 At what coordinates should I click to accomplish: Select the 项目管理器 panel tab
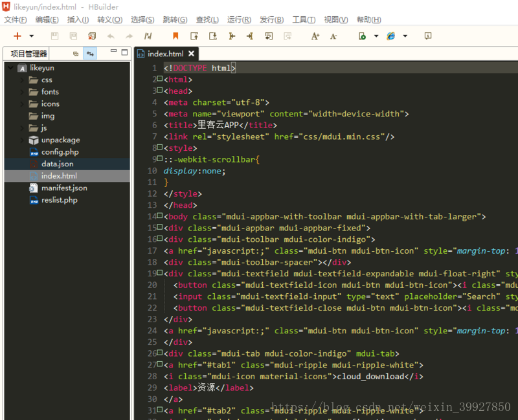[29, 54]
